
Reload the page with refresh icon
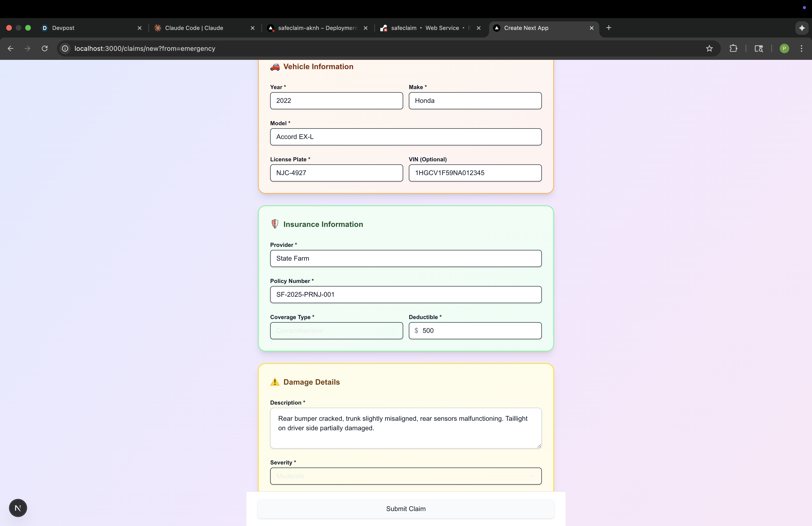[x=45, y=48]
